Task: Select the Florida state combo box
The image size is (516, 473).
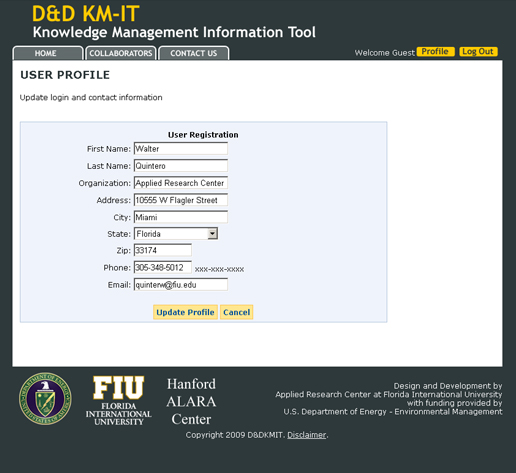Action: [x=176, y=234]
